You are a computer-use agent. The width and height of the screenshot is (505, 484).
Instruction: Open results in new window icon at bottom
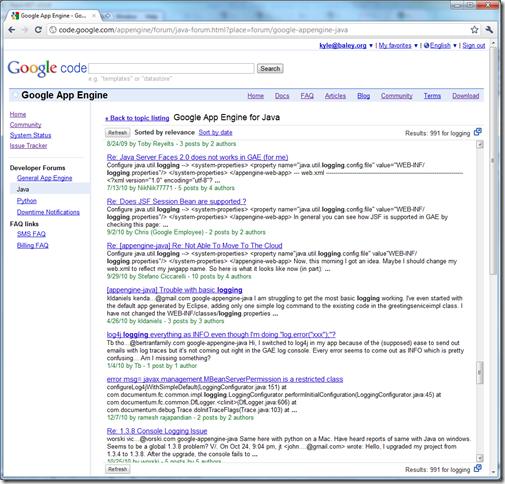point(478,468)
